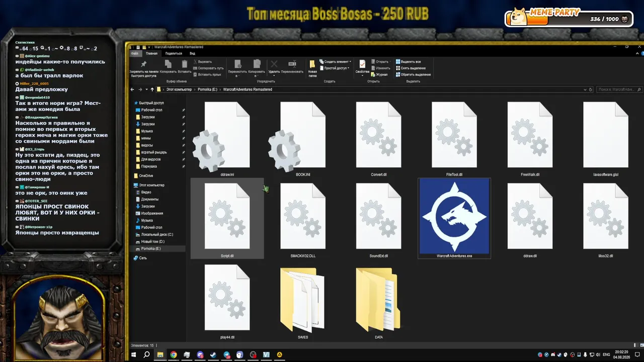644x362 pixels.
Task: Click Выделить все in the ribbon
Action: (408, 62)
